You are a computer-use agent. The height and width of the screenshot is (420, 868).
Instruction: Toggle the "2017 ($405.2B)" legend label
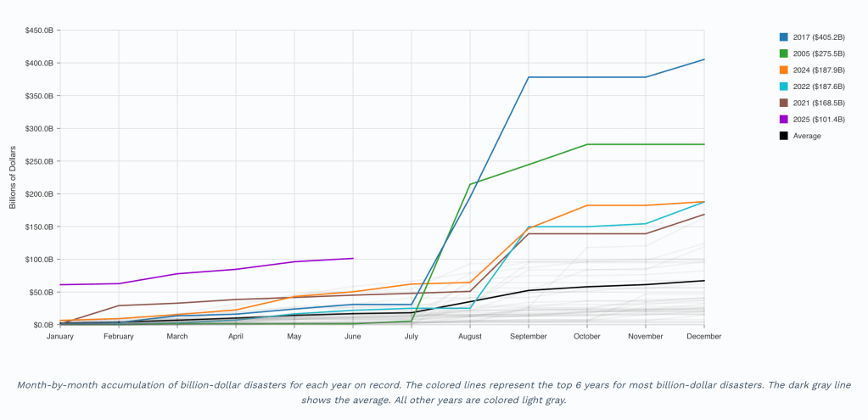point(819,36)
